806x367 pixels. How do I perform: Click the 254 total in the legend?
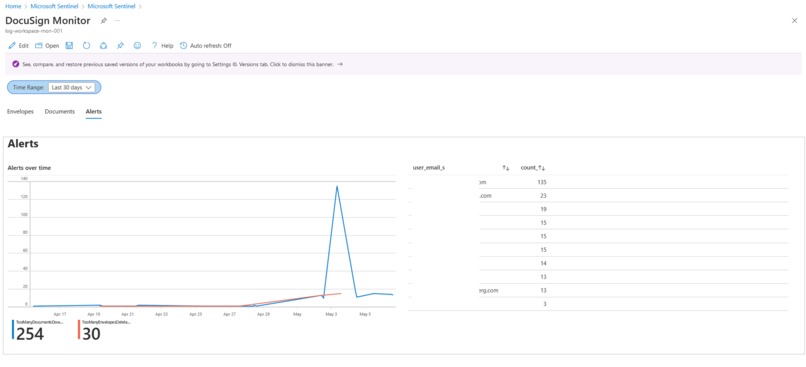click(30, 334)
